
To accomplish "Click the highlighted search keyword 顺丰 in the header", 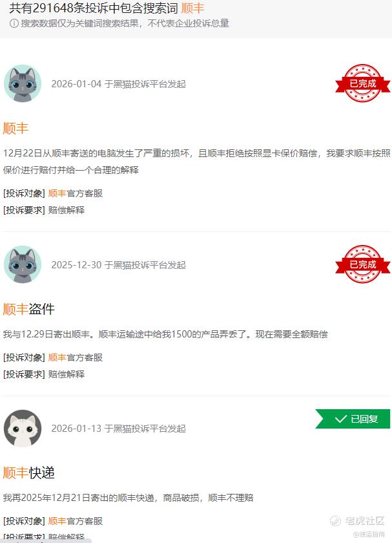I will [x=193, y=8].
